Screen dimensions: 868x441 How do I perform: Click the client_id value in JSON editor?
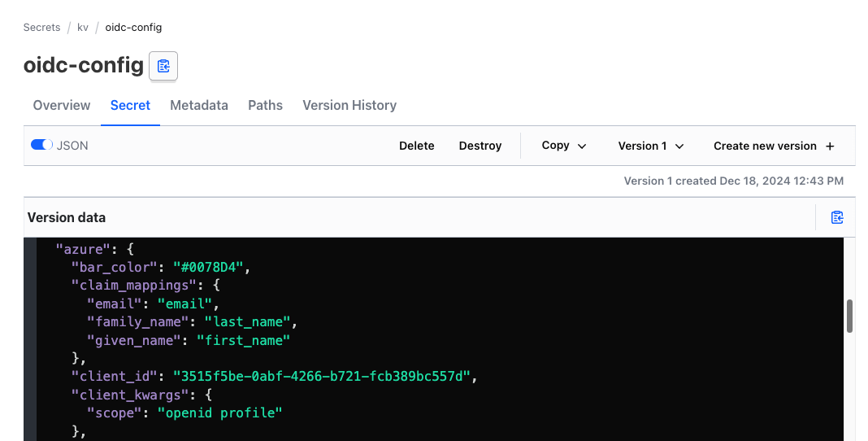322,377
